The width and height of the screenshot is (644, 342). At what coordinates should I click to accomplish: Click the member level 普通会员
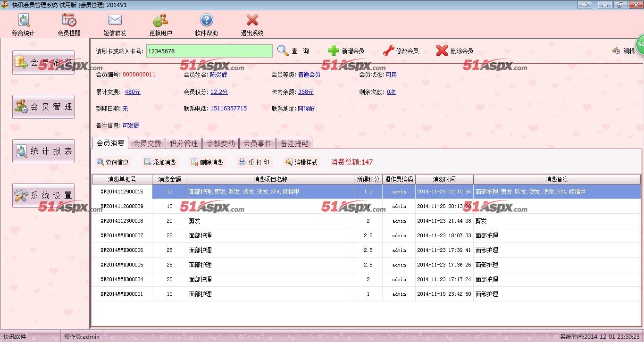(x=309, y=75)
